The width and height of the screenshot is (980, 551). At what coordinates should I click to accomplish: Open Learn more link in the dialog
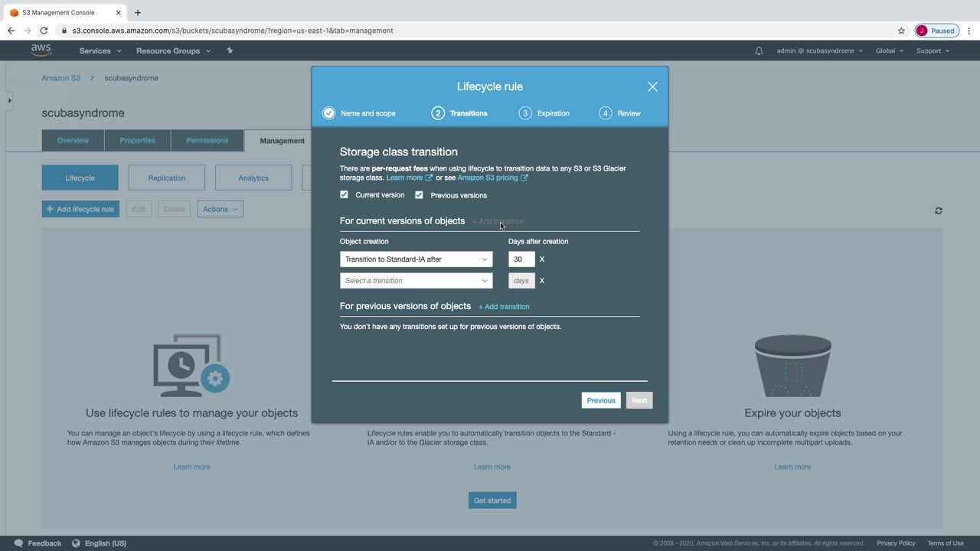coord(409,178)
